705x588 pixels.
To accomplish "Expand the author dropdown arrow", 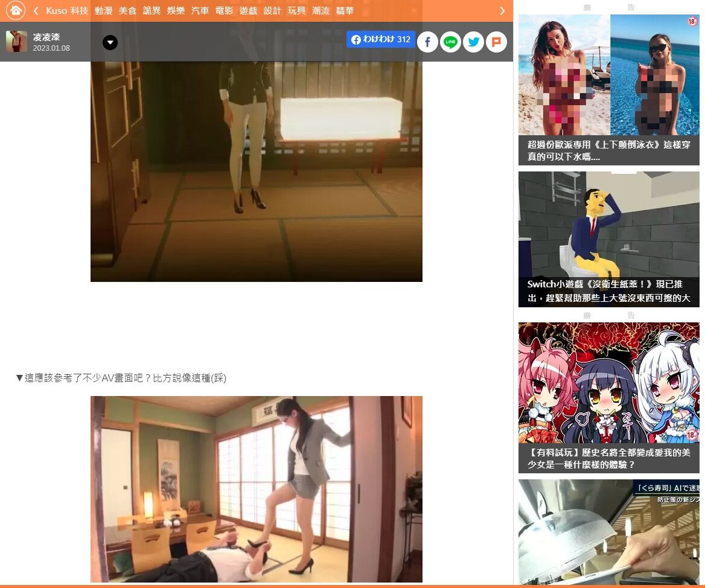I will pos(110,42).
